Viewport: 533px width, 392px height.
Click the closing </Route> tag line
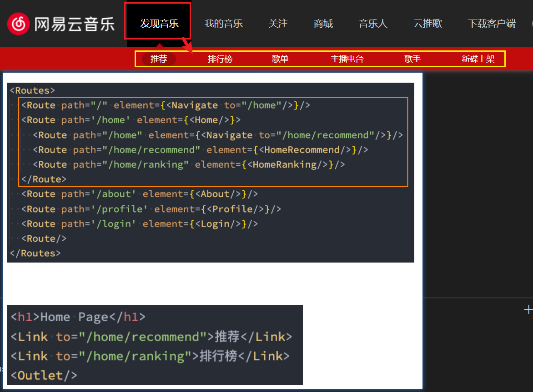tap(44, 179)
